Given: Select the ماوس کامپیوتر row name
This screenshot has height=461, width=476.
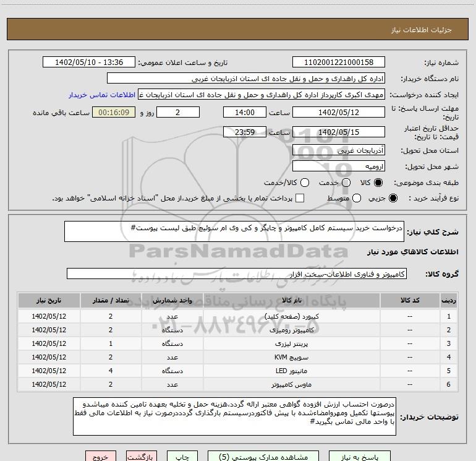Looking at the screenshot, I should pyautogui.click(x=291, y=385).
